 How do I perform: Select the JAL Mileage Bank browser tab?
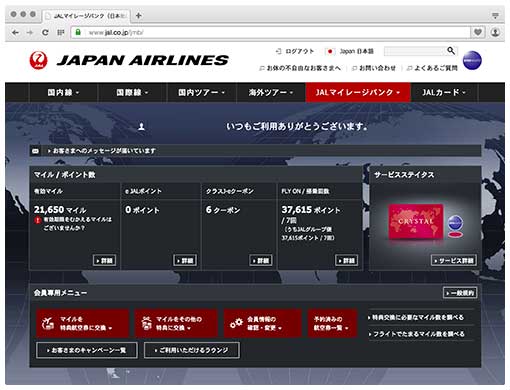(86, 15)
